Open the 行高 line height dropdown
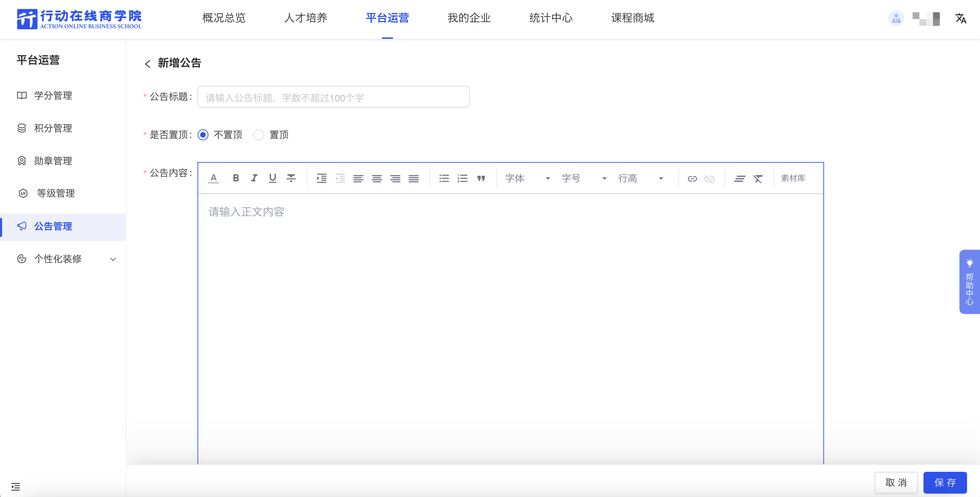This screenshot has width=980, height=497. 641,178
